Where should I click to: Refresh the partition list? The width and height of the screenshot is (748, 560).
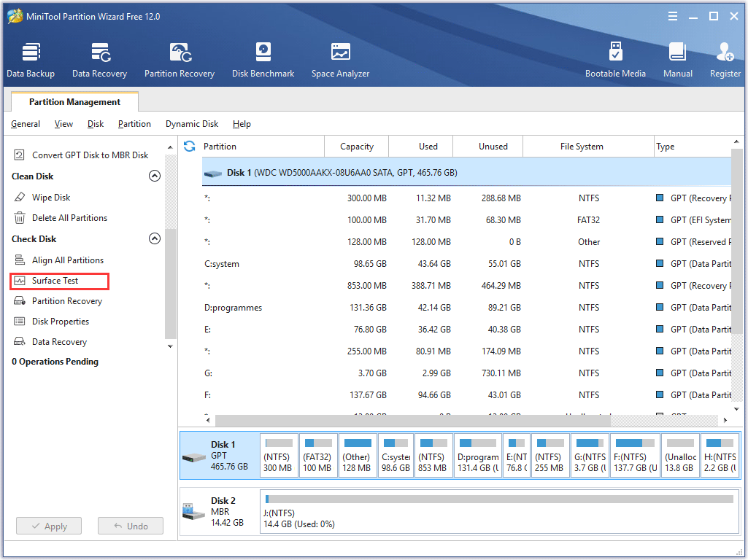coord(190,147)
